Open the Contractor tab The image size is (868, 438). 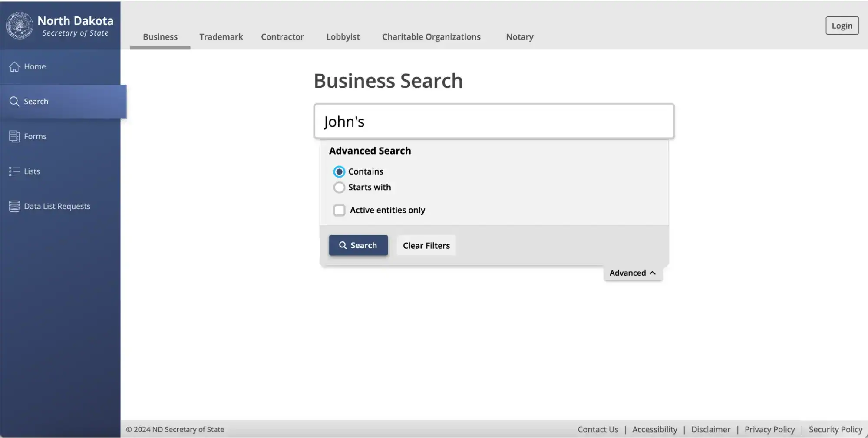282,37
